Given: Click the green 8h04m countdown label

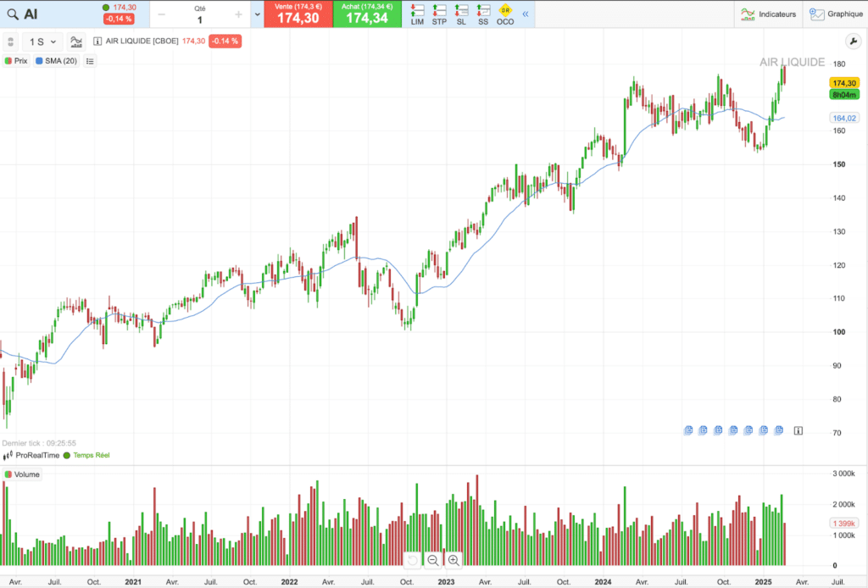Looking at the screenshot, I should (844, 95).
